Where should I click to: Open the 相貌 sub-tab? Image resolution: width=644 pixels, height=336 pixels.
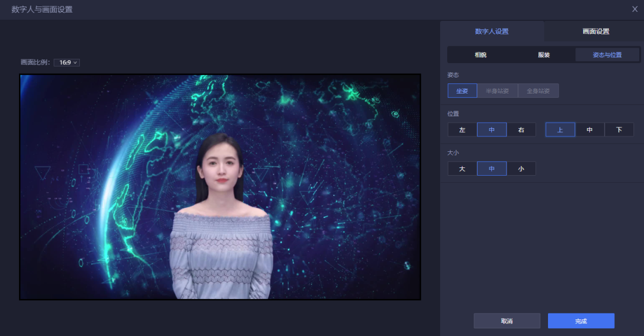481,55
